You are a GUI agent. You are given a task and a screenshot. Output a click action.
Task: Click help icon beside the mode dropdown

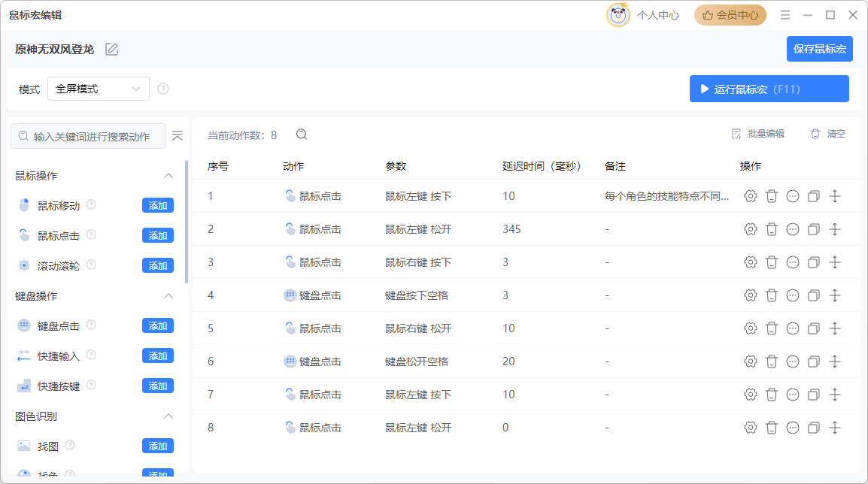pos(163,89)
